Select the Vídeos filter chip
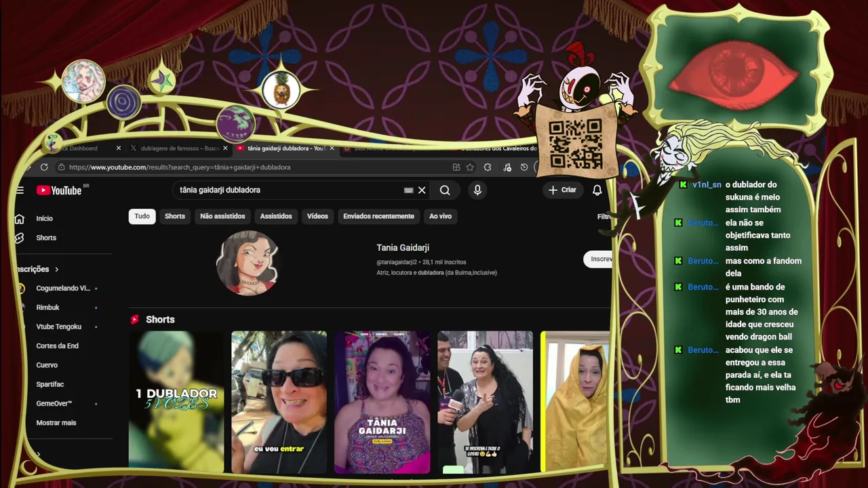The image size is (868, 488). 317,216
